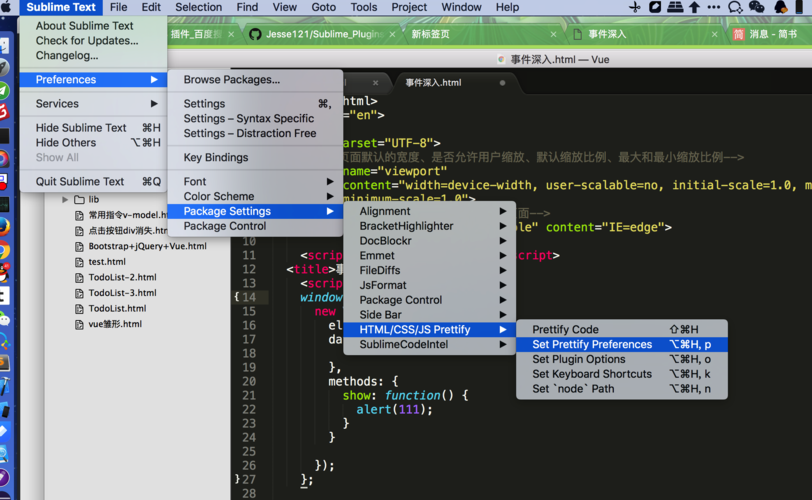
Task: Click file icon beside vue雏形.html
Action: coord(79,325)
